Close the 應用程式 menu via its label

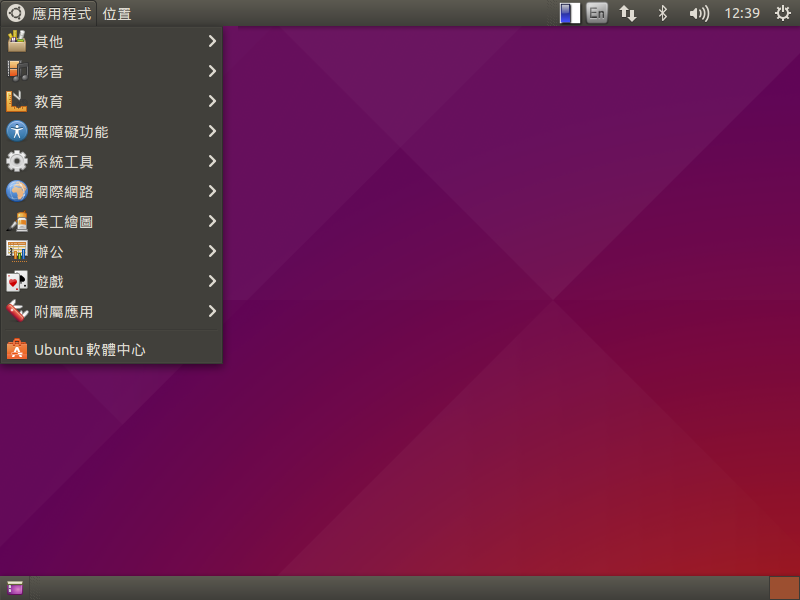pyautogui.click(x=61, y=14)
